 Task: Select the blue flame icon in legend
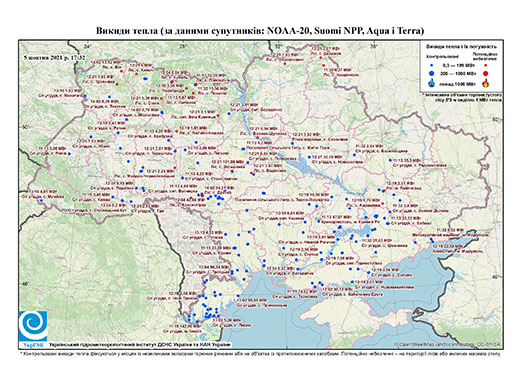[x=432, y=83]
